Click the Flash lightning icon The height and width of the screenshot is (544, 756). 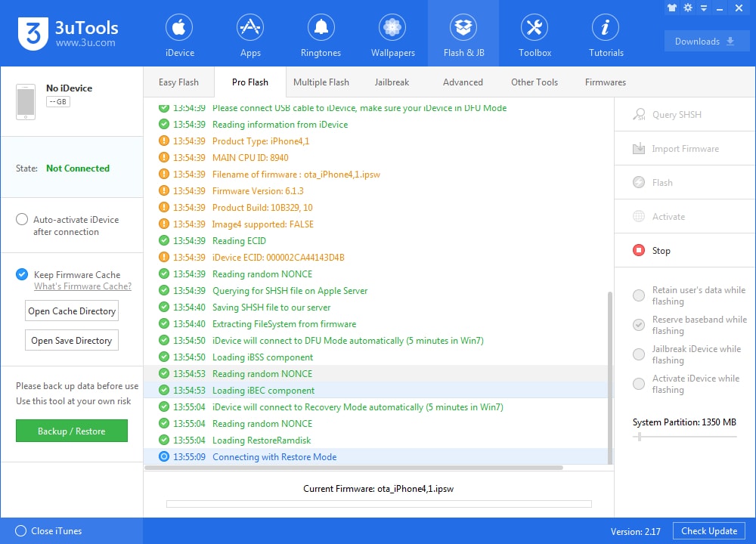pyautogui.click(x=639, y=182)
